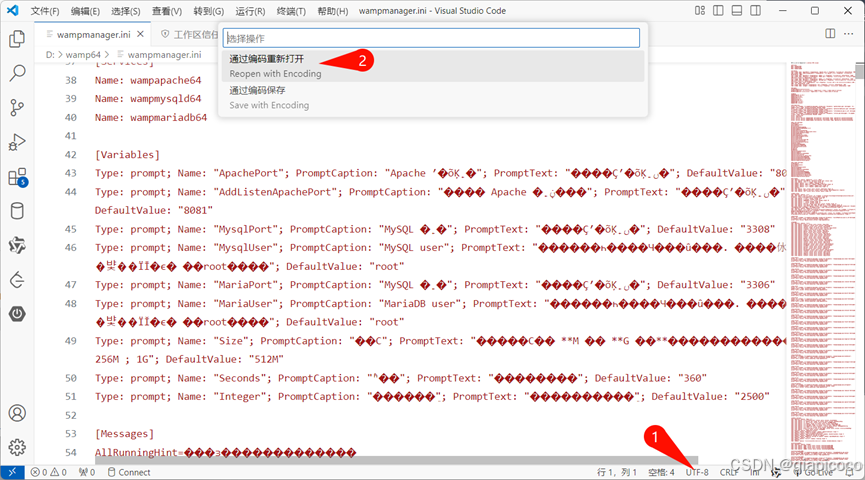Click the ports indicator showing 0
Image resolution: width=865 pixels, height=480 pixels.
click(87, 472)
